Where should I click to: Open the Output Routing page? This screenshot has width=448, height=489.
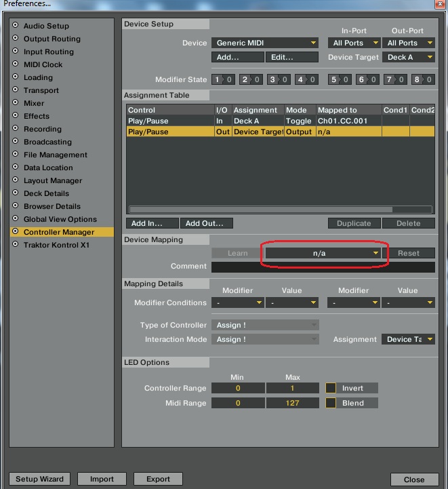[x=52, y=39]
